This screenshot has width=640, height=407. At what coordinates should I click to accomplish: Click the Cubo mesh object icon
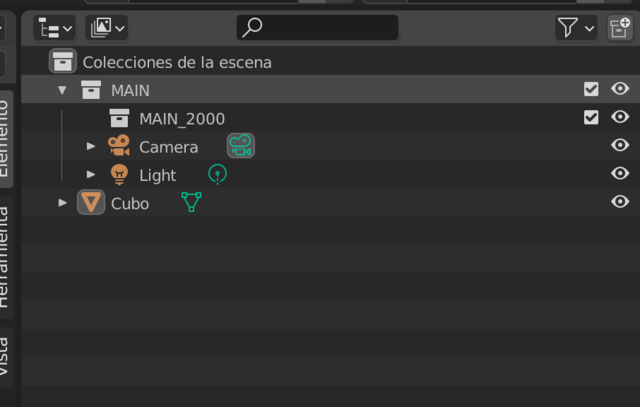pyautogui.click(x=91, y=203)
